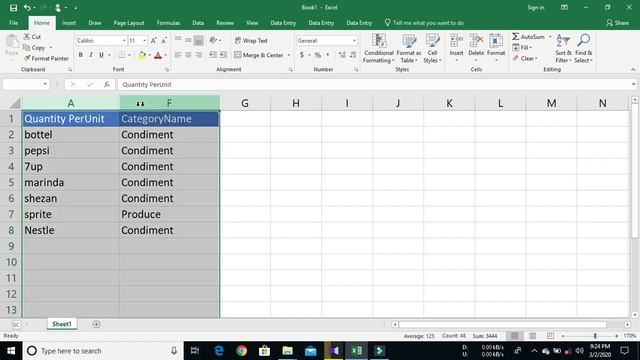Viewport: 640px width, 360px height.
Task: Open Find & Select menu
Action: coord(583,48)
